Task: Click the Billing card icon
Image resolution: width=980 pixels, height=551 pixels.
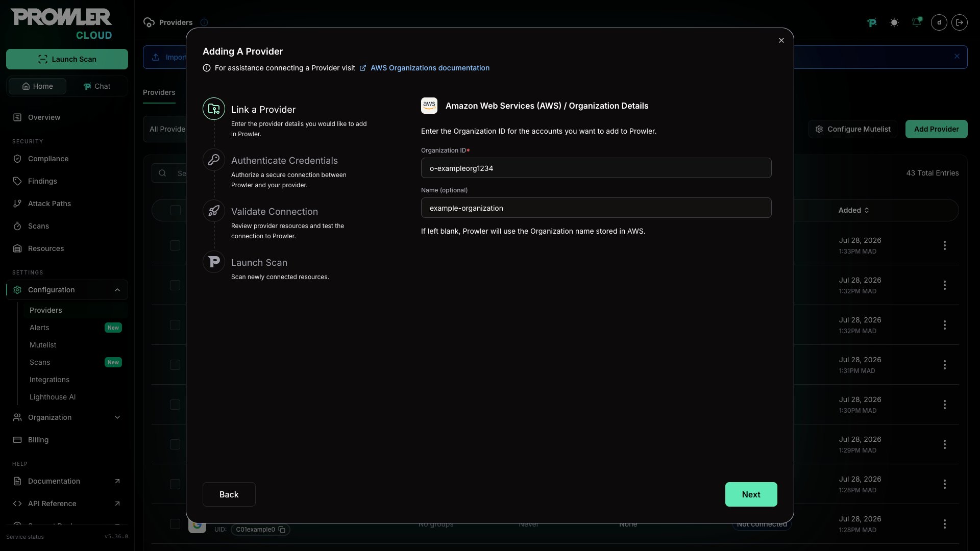Action: [x=17, y=440]
